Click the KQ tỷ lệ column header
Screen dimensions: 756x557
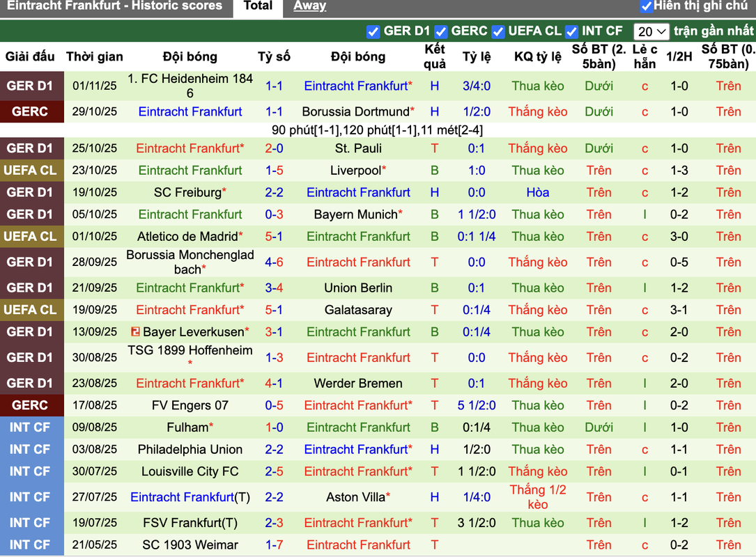(x=538, y=57)
